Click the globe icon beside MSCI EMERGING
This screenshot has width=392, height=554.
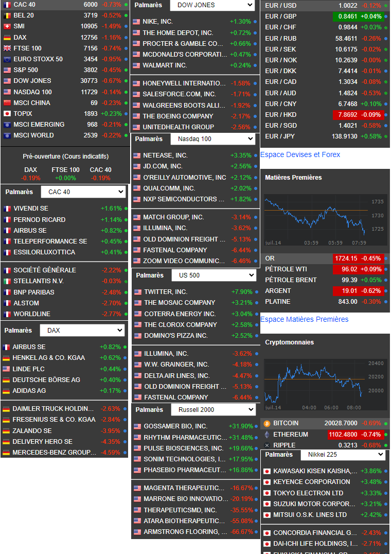coord(7,125)
